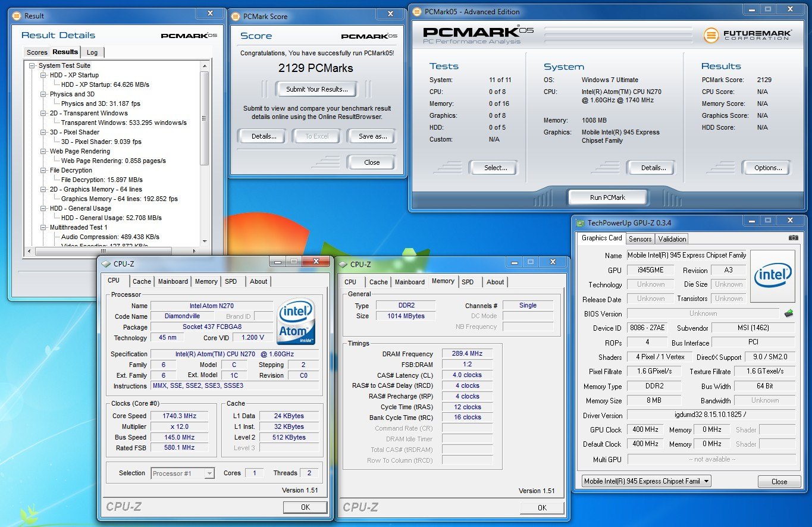Collapse the 2D - Transparent Windows node

click(x=43, y=113)
